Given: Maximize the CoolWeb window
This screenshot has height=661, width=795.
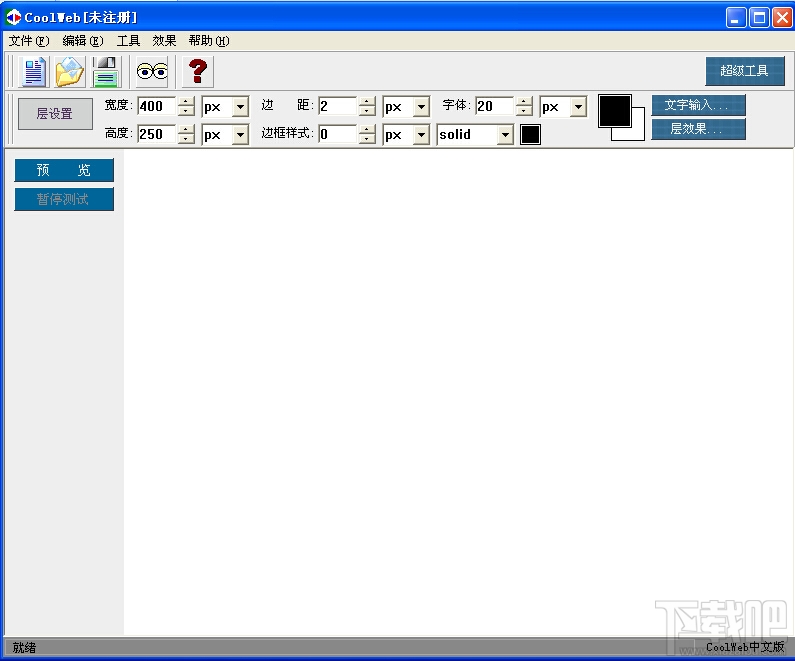Looking at the screenshot, I should click(759, 18).
